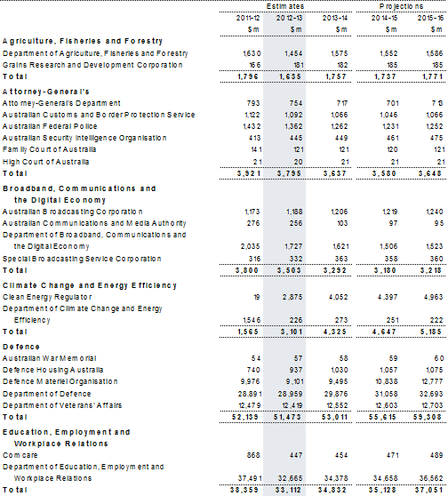Click the 'Department of Defence' row label
This screenshot has height=496, width=448.
pos(47,394)
